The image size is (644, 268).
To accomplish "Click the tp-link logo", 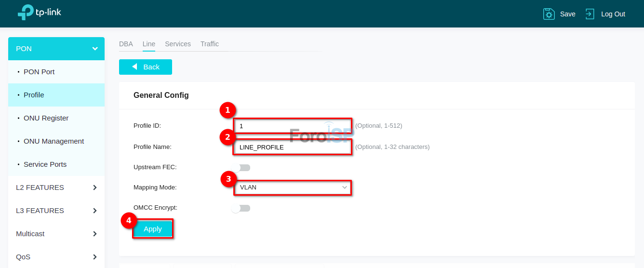I will tap(40, 13).
